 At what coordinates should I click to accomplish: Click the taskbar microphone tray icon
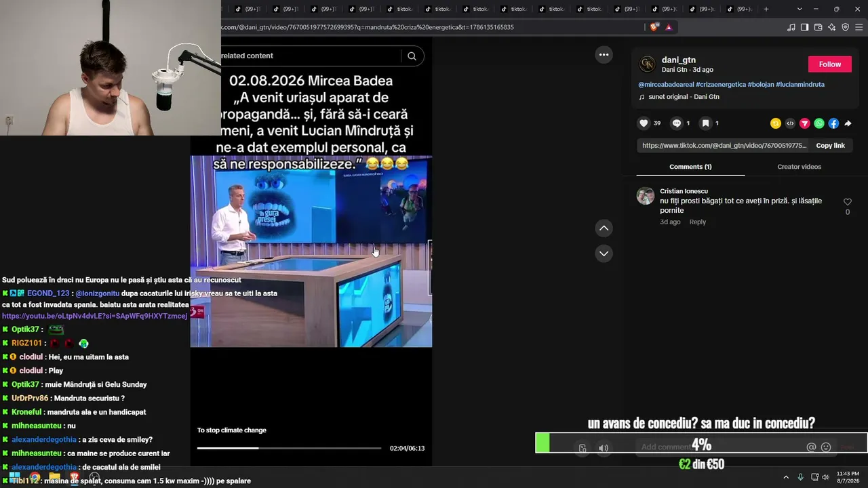pyautogui.click(x=800, y=477)
